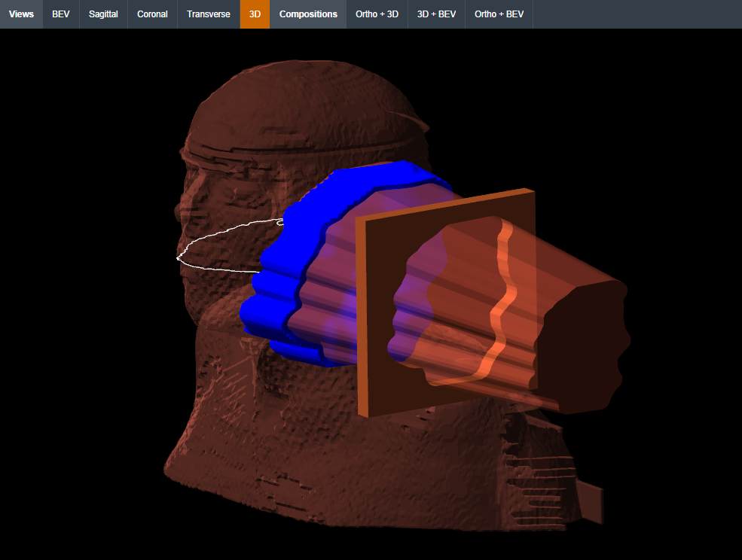Click the Views header label
This screenshot has height=560, width=742.
point(21,14)
